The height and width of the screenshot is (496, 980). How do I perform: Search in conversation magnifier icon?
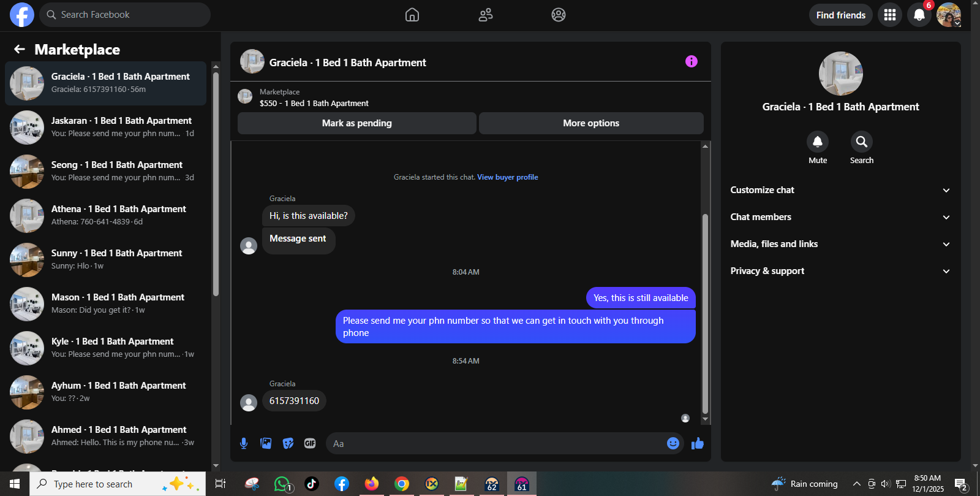pos(862,142)
